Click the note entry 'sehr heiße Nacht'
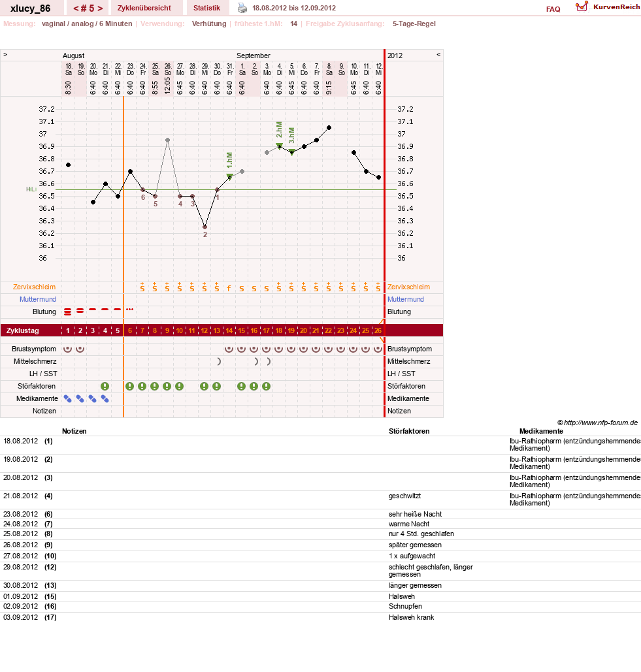This screenshot has height=672, width=641. click(x=415, y=514)
